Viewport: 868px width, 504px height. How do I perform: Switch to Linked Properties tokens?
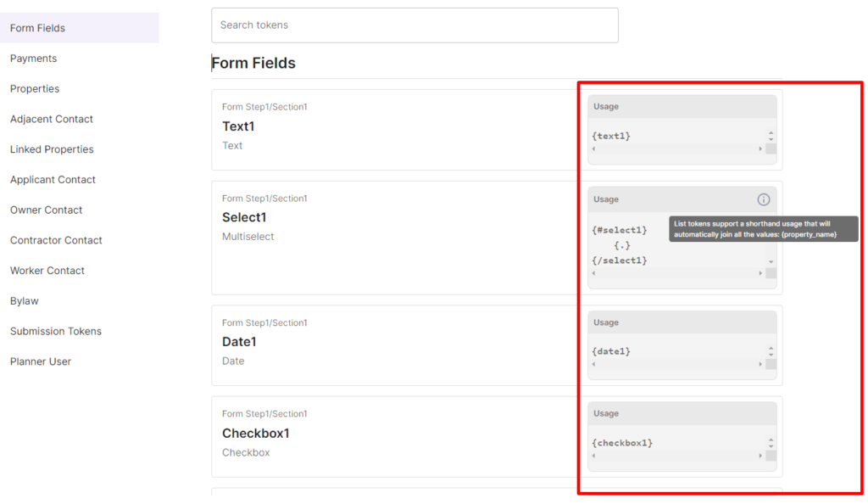[52, 149]
